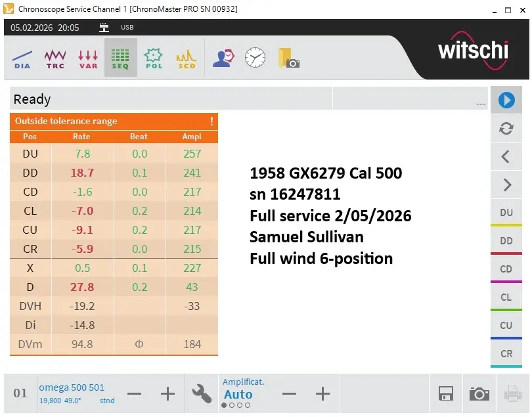Activate the POL polar diagram mode
This screenshot has width=532, height=417.
153,57
